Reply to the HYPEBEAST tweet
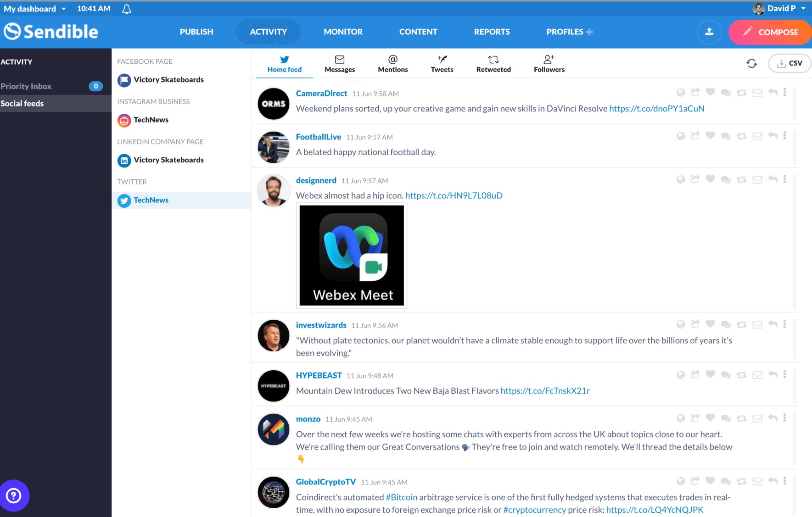The image size is (812, 517). coord(773,375)
